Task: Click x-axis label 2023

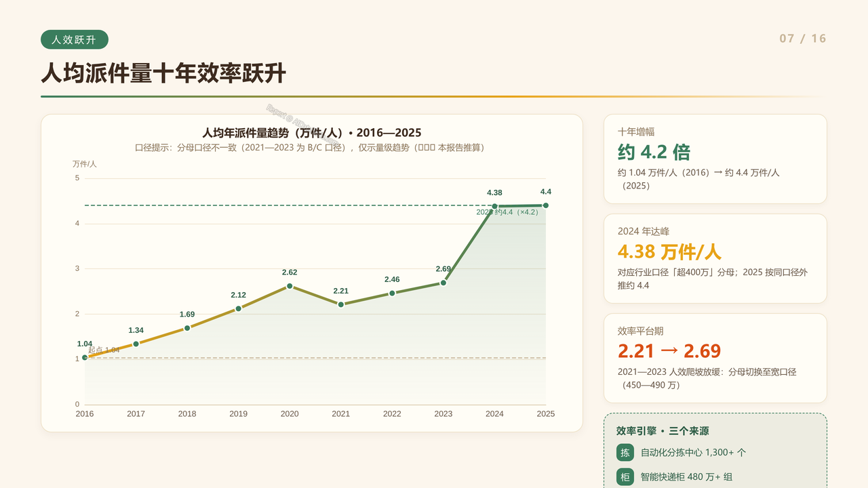Action: [443, 413]
